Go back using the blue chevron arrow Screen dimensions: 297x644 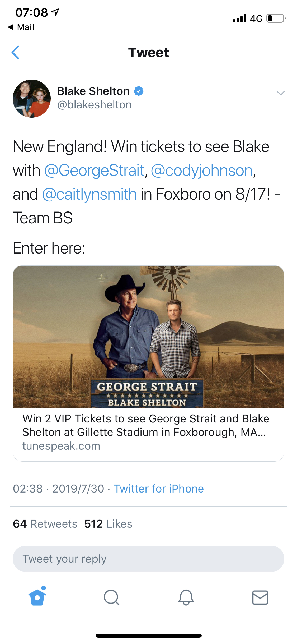16,52
